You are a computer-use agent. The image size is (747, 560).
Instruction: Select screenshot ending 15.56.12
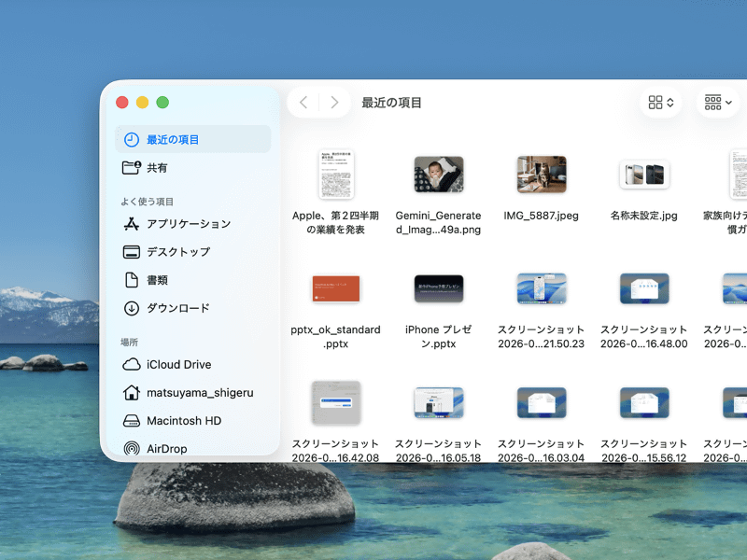[644, 403]
